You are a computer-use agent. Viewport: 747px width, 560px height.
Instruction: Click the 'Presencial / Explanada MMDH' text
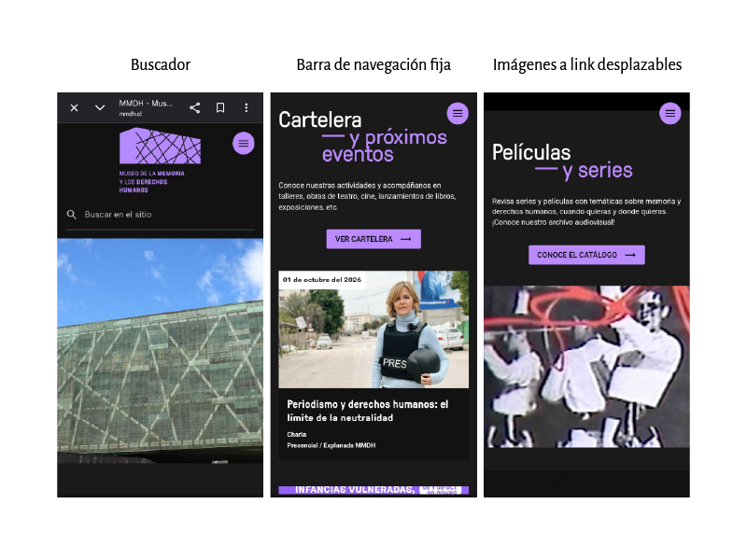click(331, 446)
